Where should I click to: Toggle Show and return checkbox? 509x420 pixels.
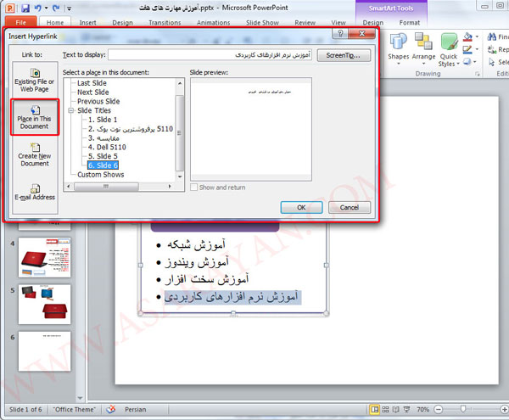click(x=195, y=187)
